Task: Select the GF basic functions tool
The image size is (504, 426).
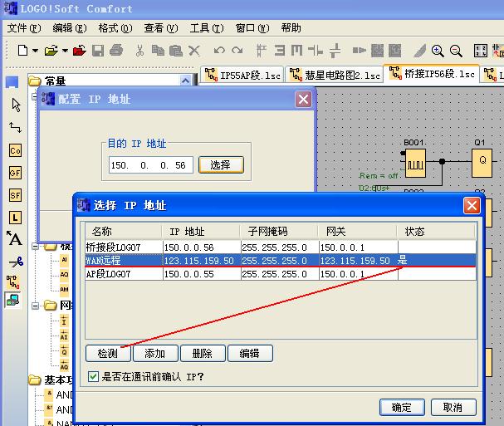Action: pos(15,173)
